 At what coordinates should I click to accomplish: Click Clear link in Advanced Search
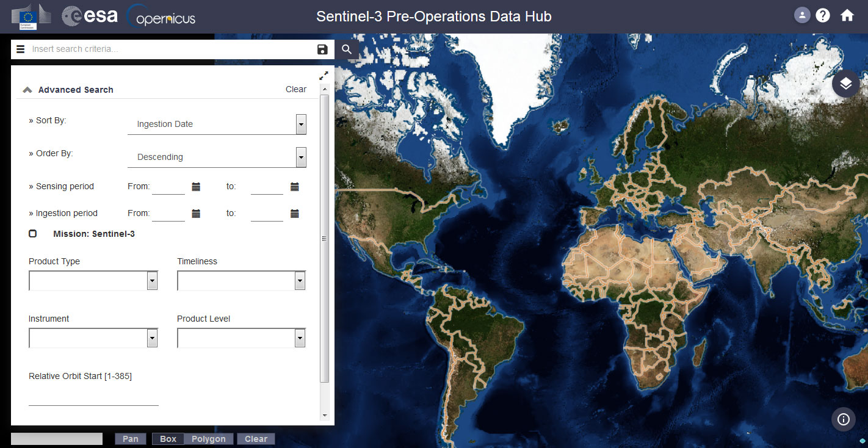(295, 89)
